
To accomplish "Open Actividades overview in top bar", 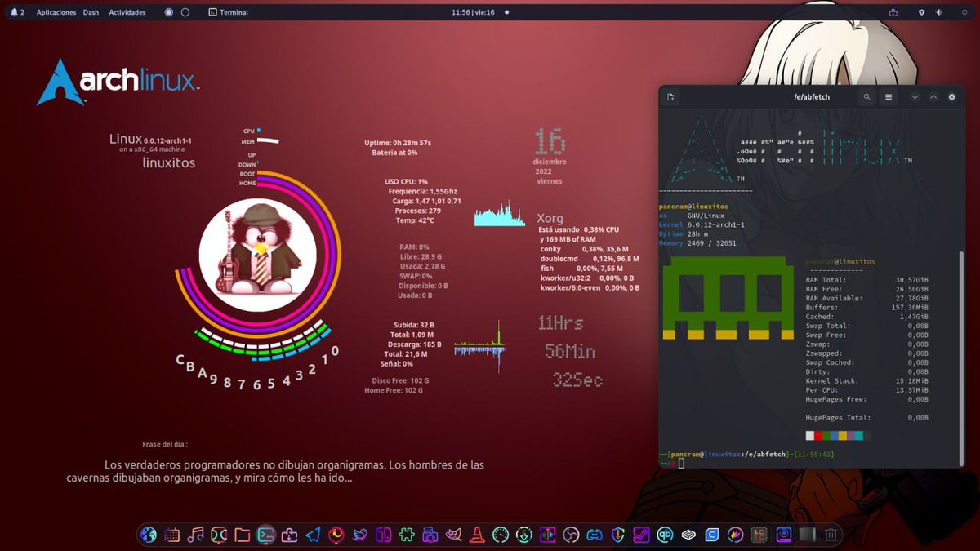I will tap(127, 12).
